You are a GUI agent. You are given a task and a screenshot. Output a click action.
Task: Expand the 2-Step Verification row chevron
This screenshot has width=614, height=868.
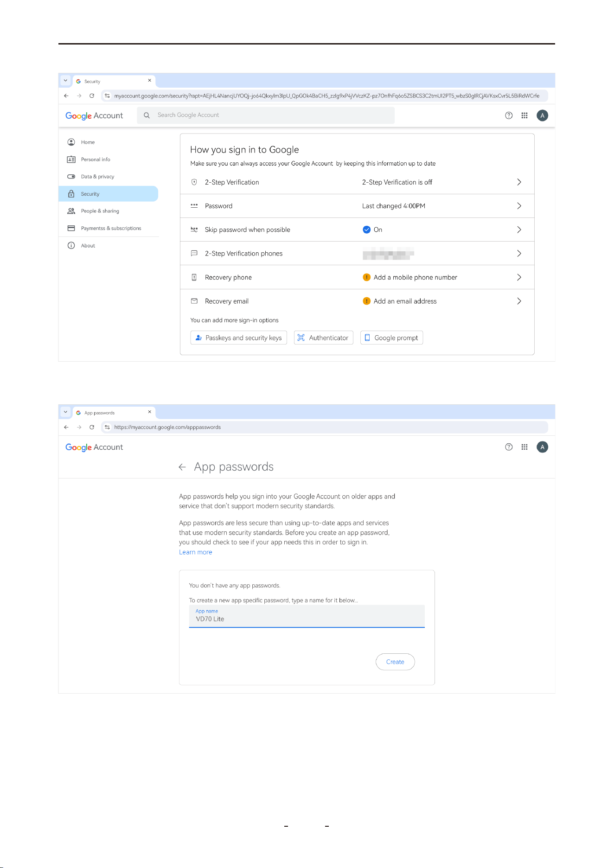point(519,182)
